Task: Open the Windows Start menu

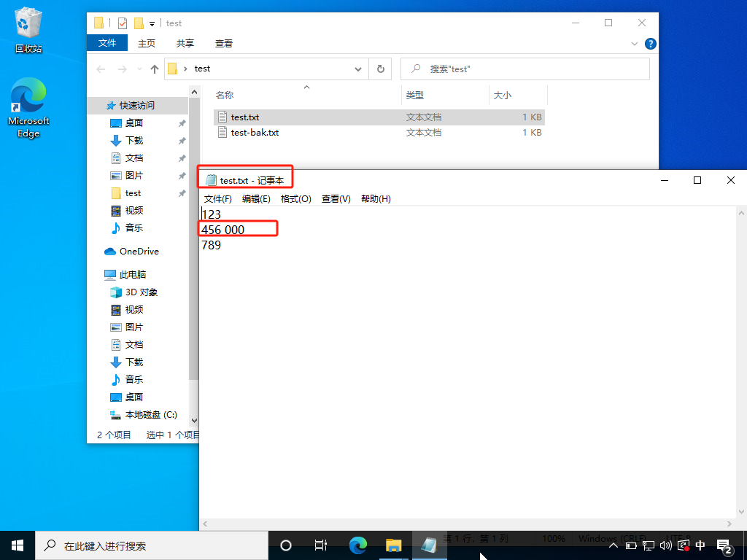Action: point(18,545)
